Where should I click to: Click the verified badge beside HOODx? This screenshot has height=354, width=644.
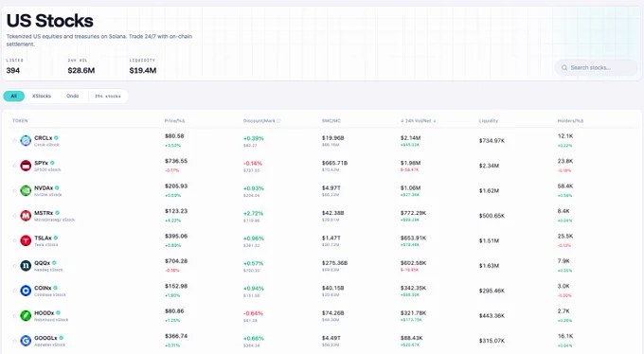pos(59,313)
